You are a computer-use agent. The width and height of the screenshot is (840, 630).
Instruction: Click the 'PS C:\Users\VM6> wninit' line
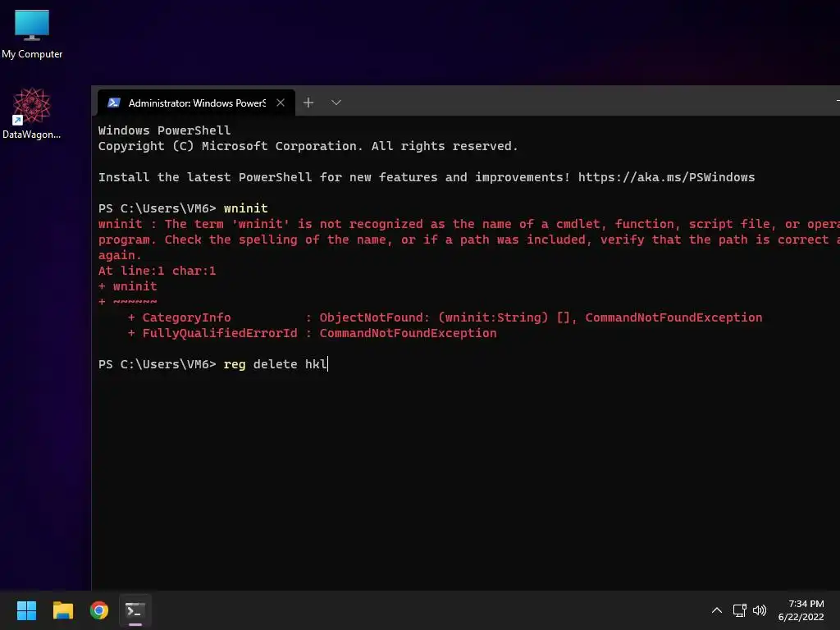pyautogui.click(x=183, y=208)
